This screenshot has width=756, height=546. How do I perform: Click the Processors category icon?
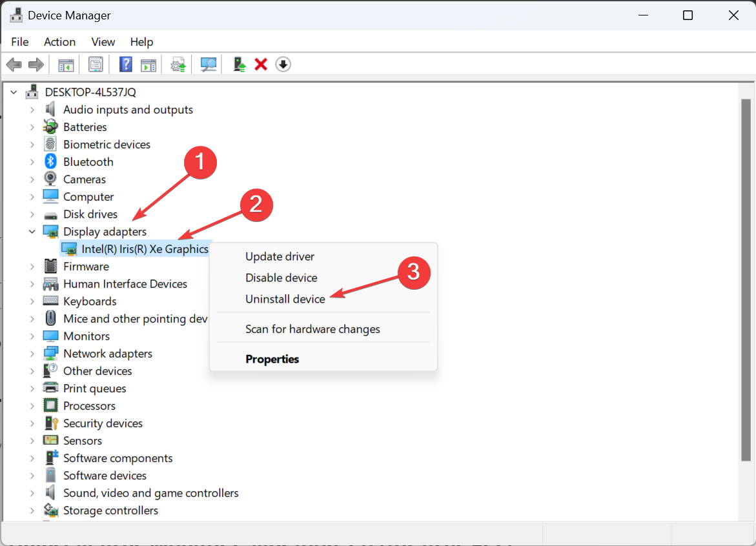50,405
